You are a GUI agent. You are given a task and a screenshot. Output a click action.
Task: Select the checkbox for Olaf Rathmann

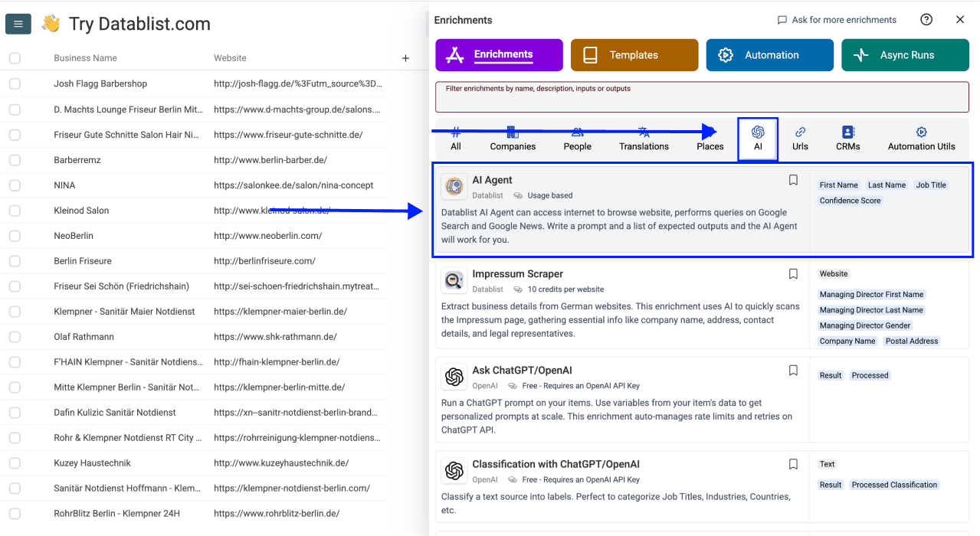click(x=14, y=336)
